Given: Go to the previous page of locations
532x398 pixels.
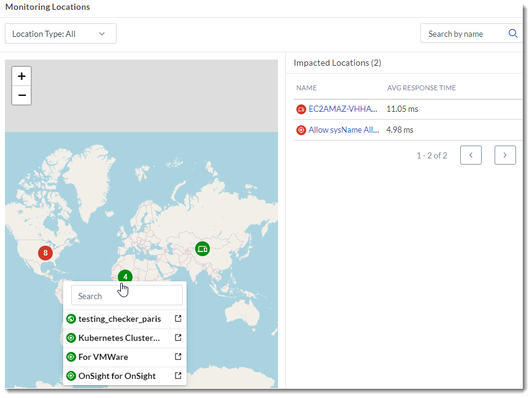Looking at the screenshot, I should [471, 155].
